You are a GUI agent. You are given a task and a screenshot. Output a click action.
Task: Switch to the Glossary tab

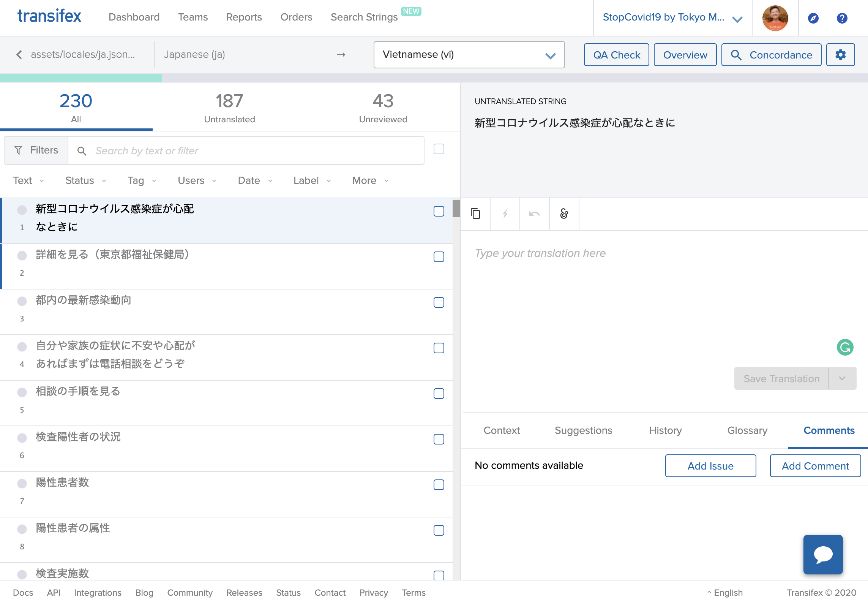pyautogui.click(x=747, y=430)
